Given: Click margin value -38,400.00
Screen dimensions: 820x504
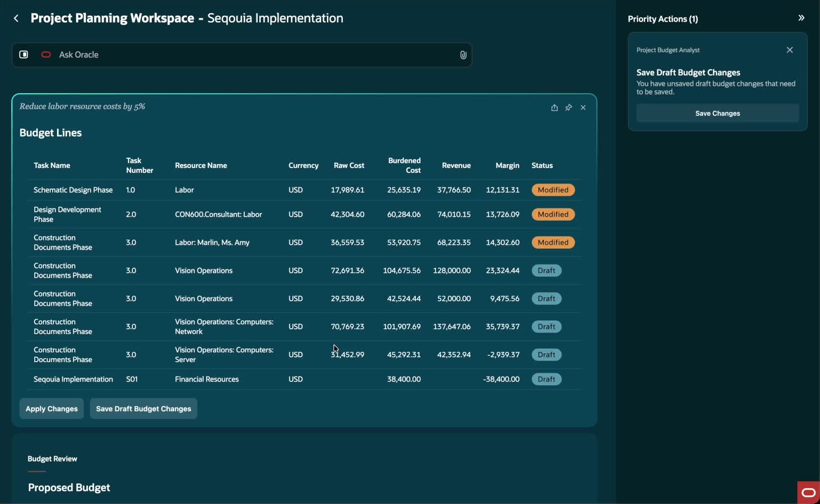Looking at the screenshot, I should [501, 379].
